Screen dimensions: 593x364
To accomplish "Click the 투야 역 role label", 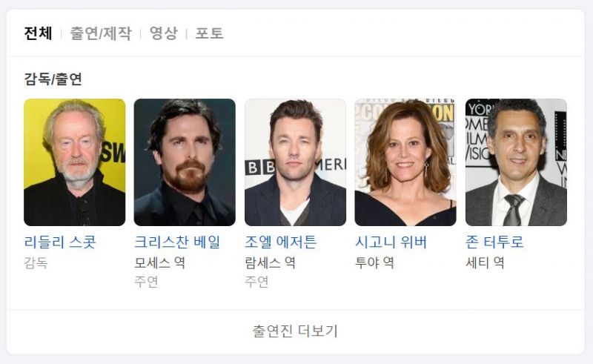I will [374, 262].
